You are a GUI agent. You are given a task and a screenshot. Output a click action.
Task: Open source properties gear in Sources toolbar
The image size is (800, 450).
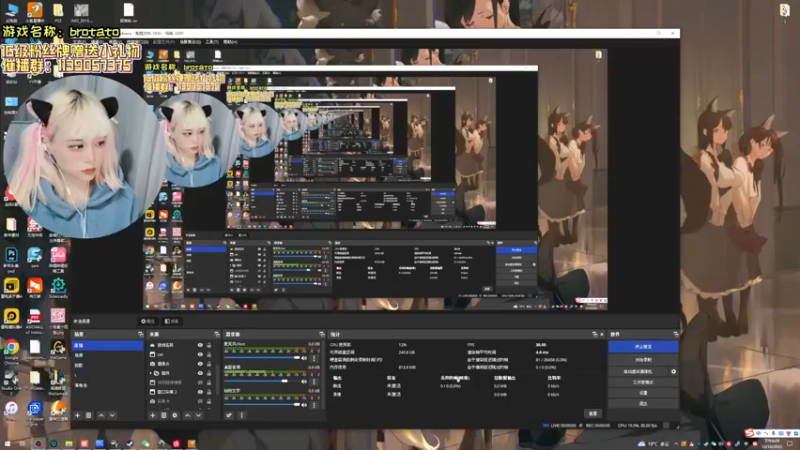(x=175, y=415)
